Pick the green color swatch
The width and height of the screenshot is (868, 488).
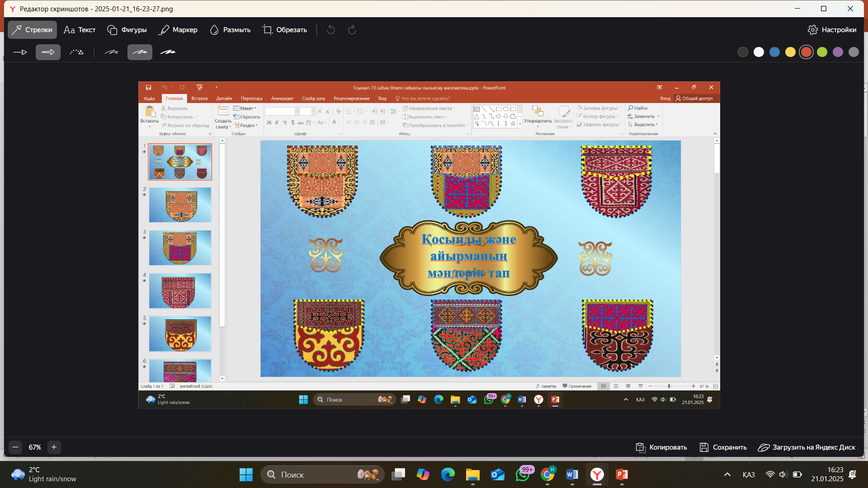point(822,52)
